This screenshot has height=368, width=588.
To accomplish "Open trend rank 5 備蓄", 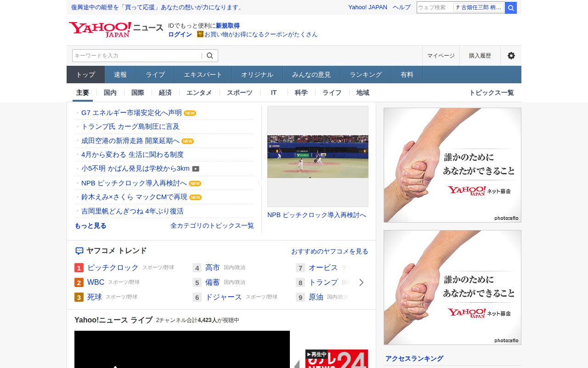I will tap(213, 282).
